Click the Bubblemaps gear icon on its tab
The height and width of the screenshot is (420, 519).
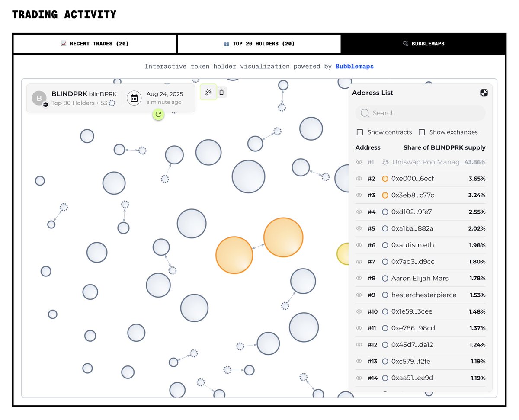pyautogui.click(x=405, y=43)
